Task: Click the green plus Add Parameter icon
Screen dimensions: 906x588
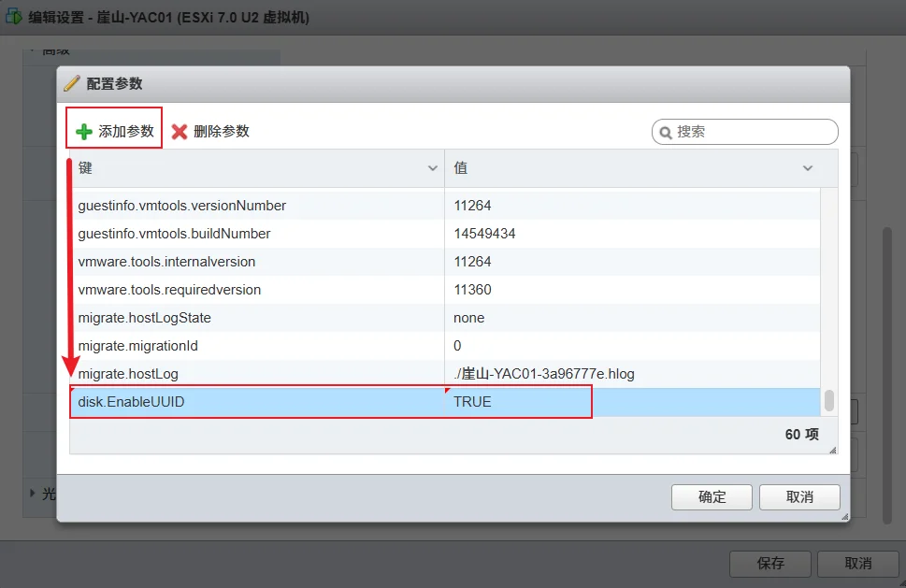Action: [x=84, y=132]
